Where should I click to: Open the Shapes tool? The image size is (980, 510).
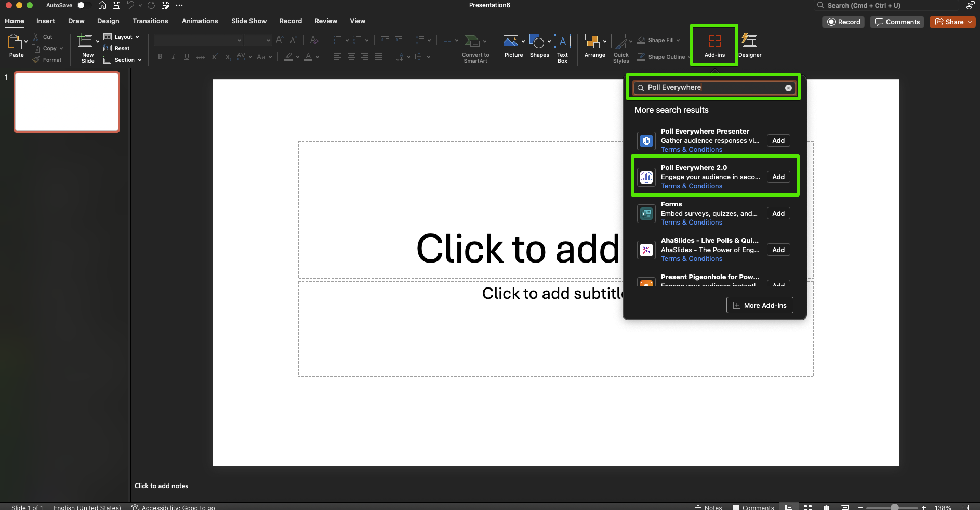[x=537, y=47]
